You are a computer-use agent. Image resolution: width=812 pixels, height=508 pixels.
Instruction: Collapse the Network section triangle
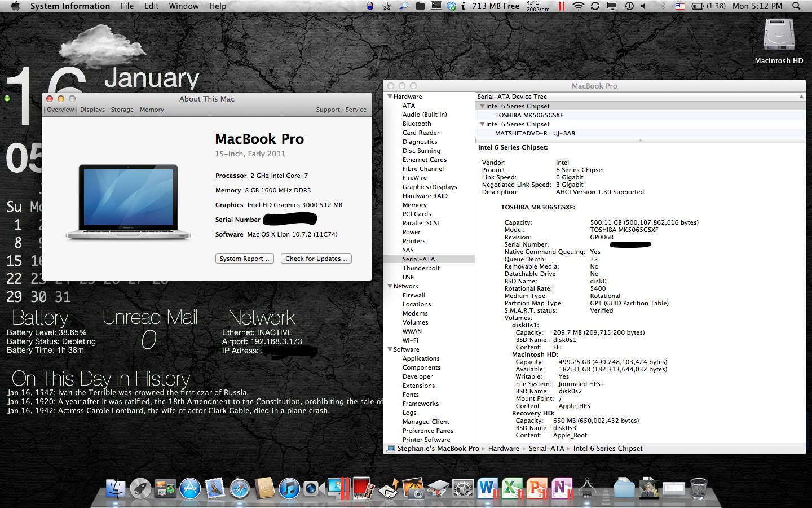coord(390,286)
